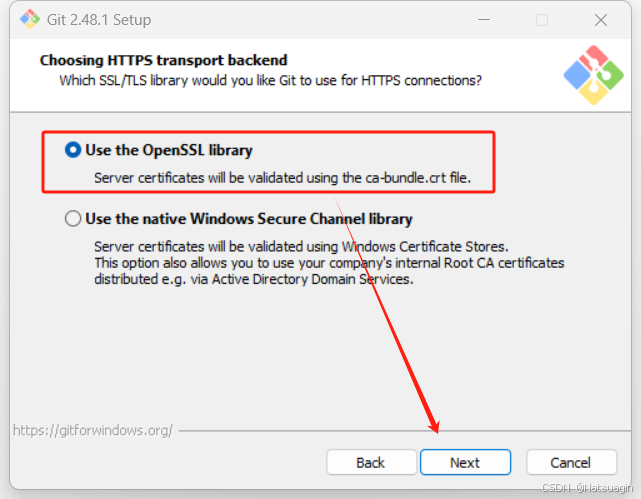Click the 'Choosing HTTPS transport backend' heading
This screenshot has height=499, width=641.
164,60
